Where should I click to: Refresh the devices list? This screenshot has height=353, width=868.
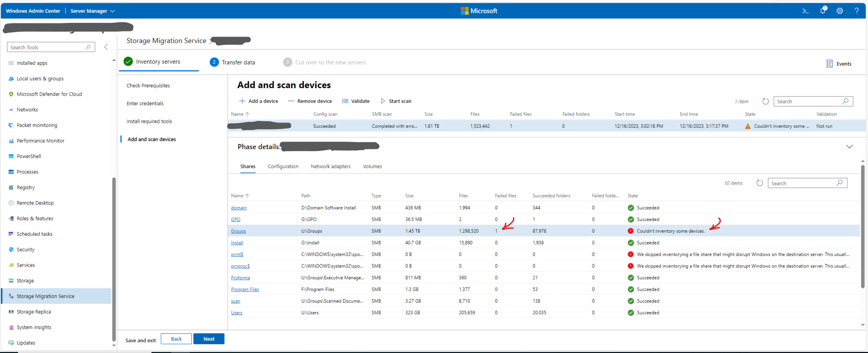(765, 101)
